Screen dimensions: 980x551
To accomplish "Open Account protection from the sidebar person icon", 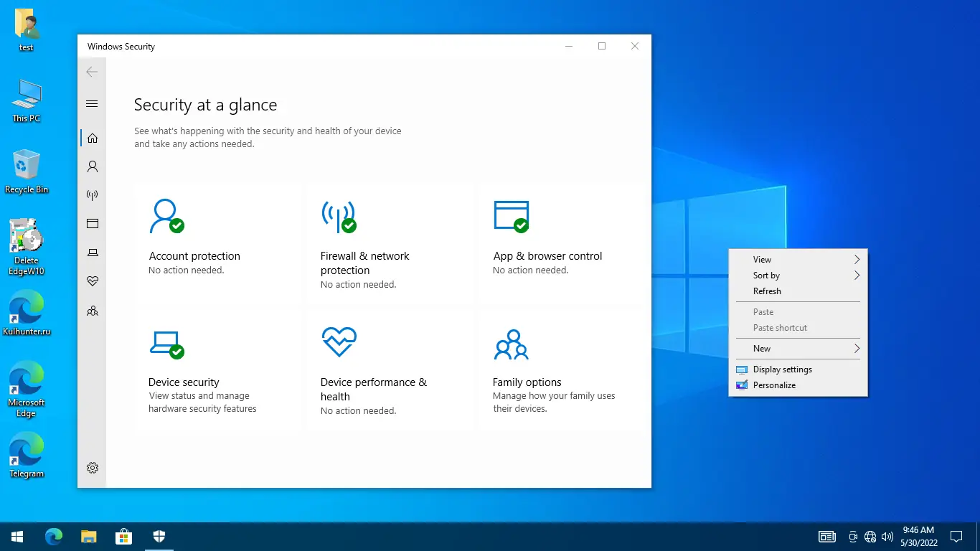I will (x=93, y=166).
